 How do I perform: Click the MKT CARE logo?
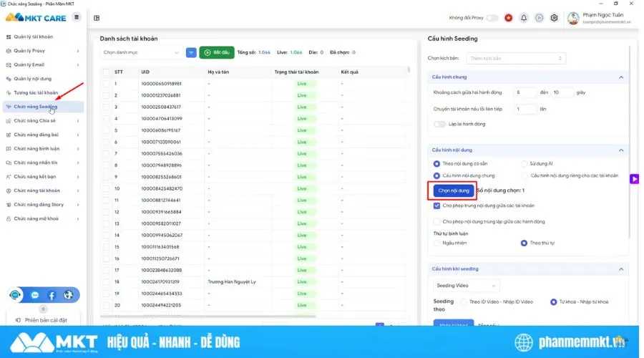(36, 18)
